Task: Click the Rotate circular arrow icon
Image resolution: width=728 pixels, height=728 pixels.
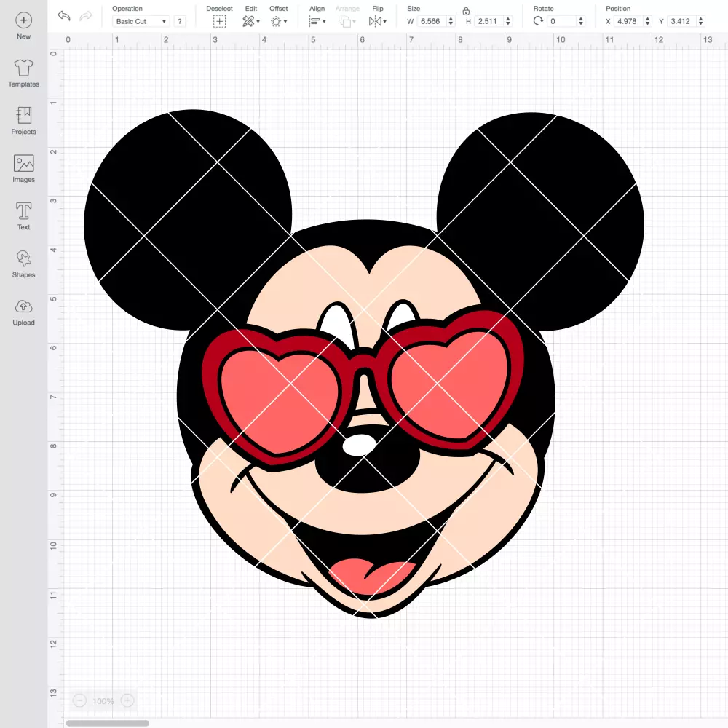Action: pyautogui.click(x=538, y=21)
